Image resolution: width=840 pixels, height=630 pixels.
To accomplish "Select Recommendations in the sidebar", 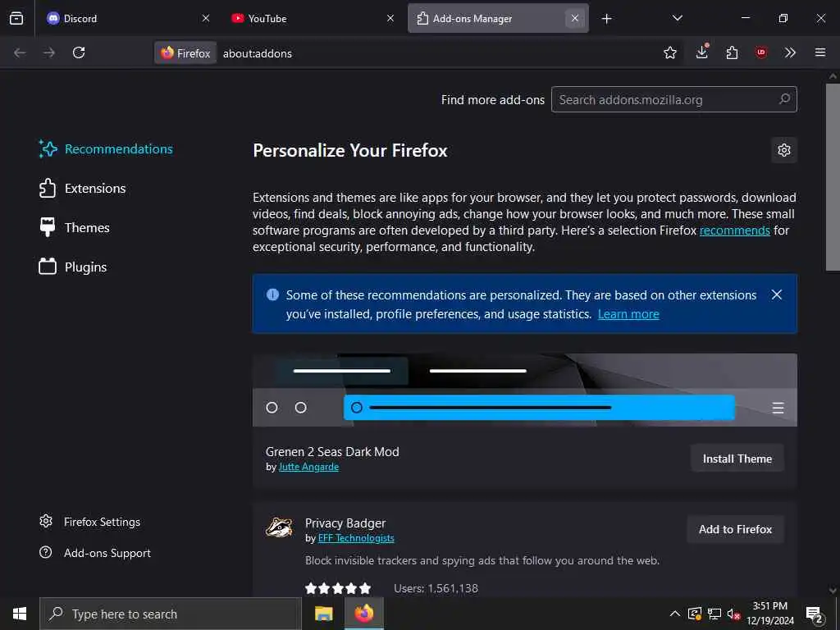I will tap(106, 149).
